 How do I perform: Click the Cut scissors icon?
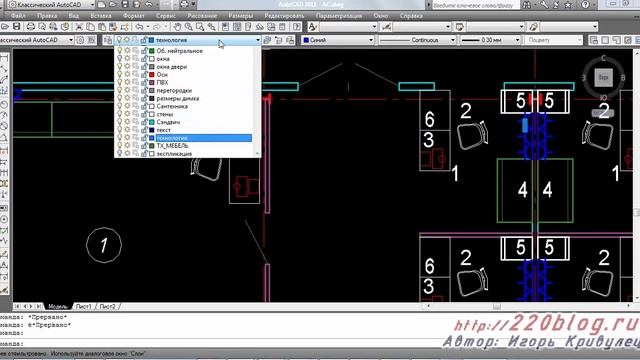tap(79, 27)
